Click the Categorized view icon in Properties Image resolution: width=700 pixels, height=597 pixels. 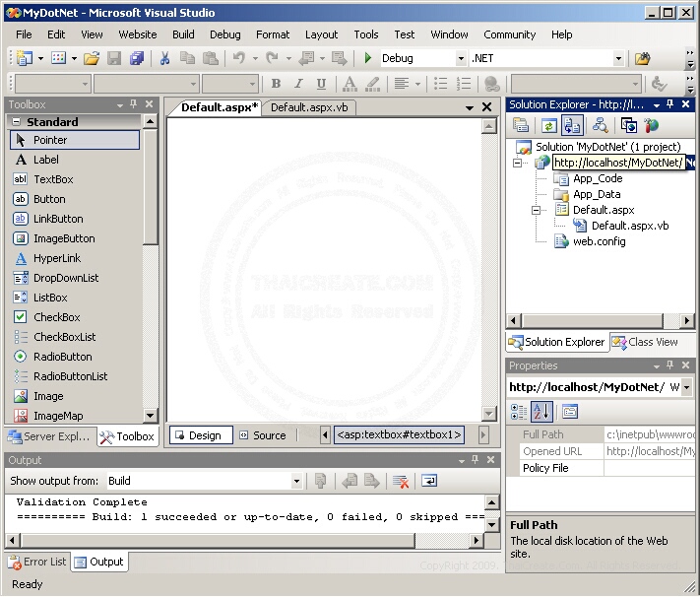coord(518,412)
